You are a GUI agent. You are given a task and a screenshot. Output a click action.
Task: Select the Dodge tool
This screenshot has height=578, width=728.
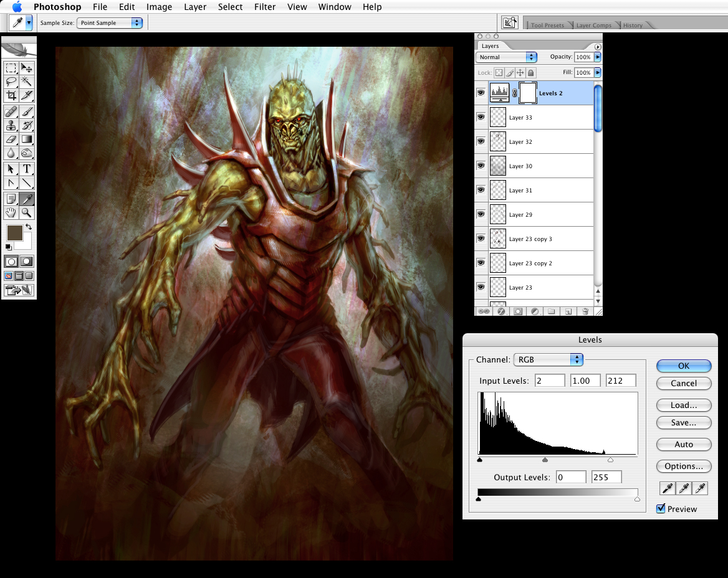pos(27,153)
